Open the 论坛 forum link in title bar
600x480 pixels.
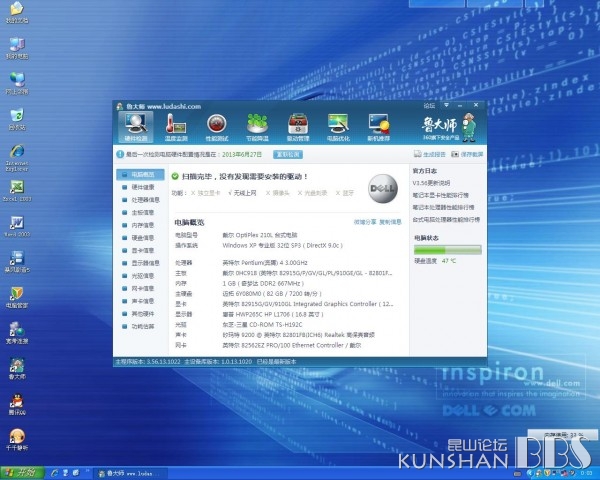coord(429,106)
